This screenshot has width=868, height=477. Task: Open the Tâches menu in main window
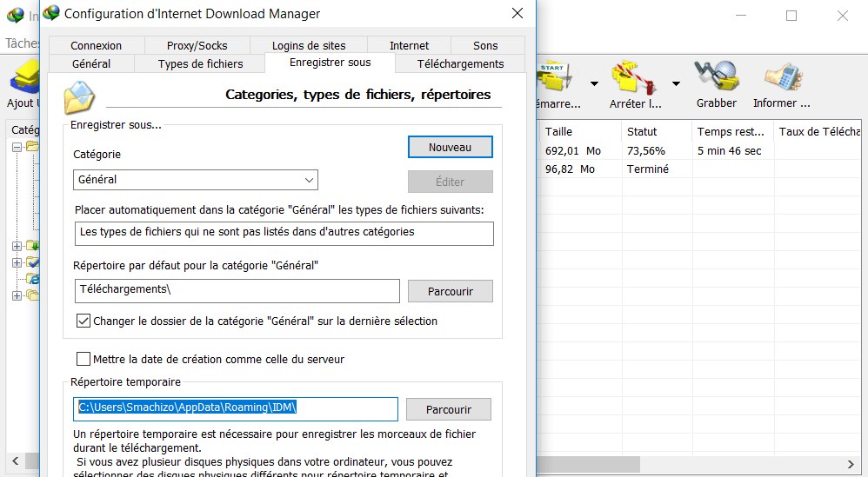click(22, 43)
